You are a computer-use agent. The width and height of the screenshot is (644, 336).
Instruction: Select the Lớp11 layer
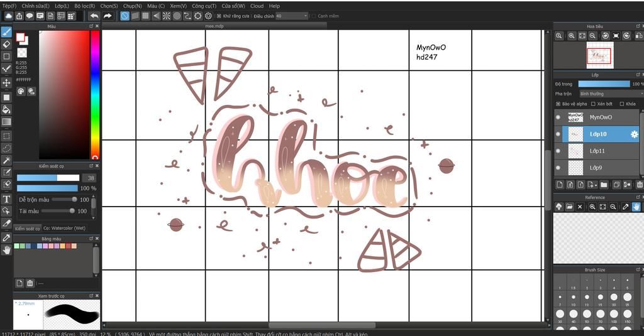[597, 151]
